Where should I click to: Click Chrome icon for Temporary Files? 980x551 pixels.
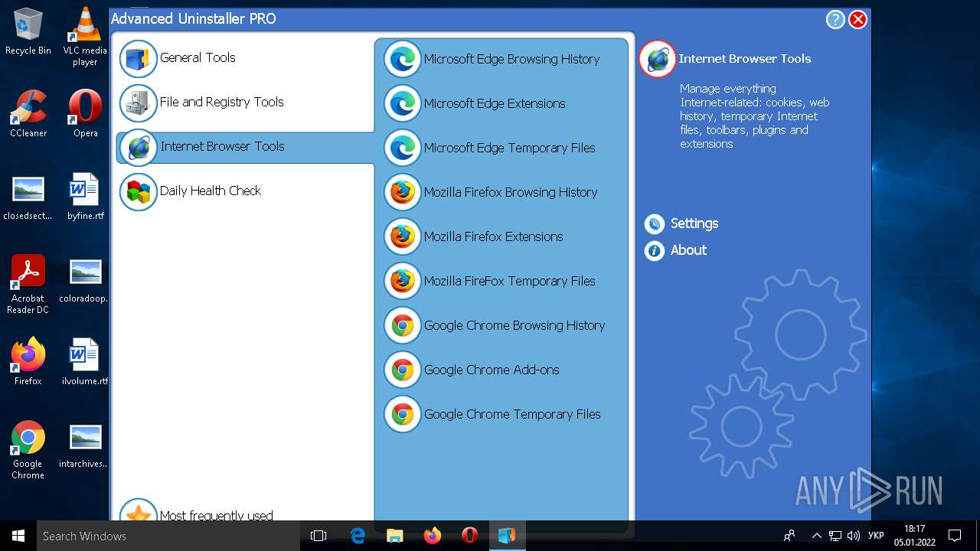point(402,414)
